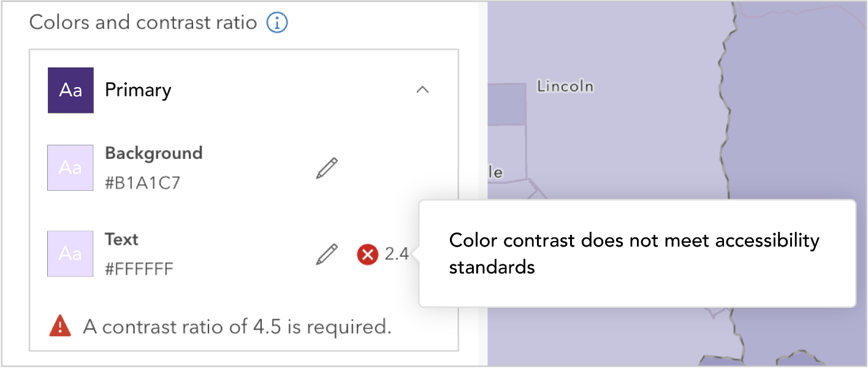The height and width of the screenshot is (368, 868).
Task: Click the red contrast error badge
Action: coord(367,255)
